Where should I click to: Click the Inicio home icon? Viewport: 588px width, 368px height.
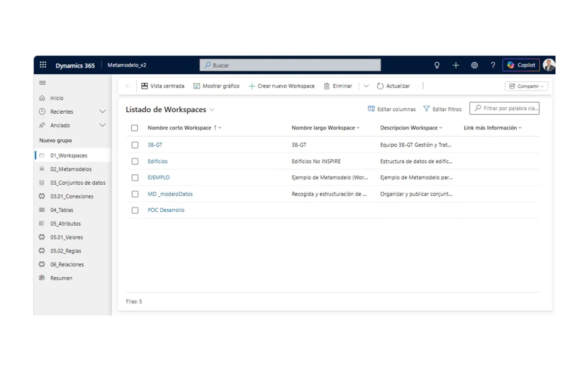[42, 98]
